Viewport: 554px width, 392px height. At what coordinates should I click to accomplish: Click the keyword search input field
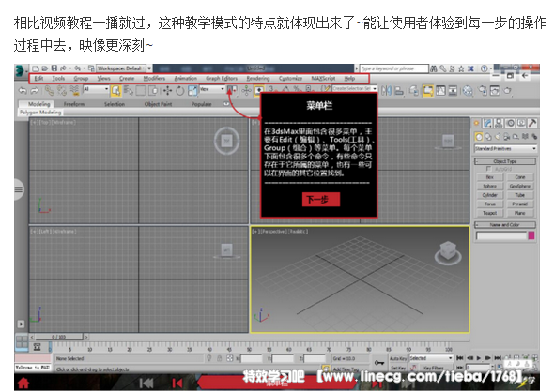click(394, 68)
